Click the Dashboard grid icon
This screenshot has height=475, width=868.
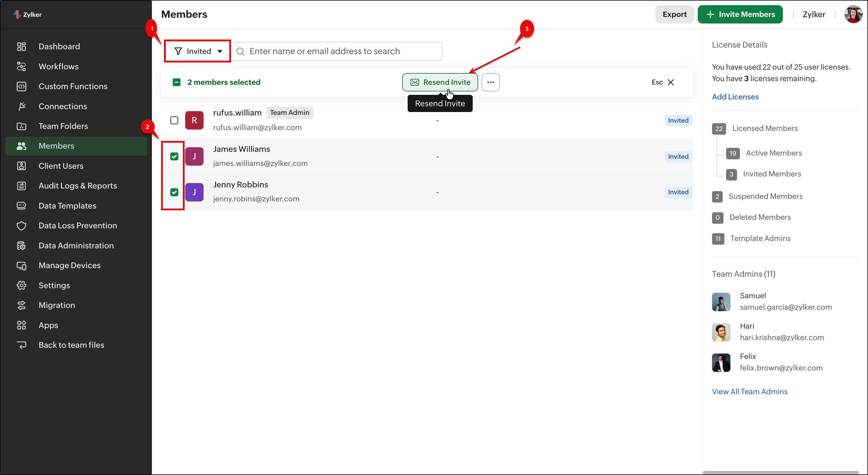(21, 46)
